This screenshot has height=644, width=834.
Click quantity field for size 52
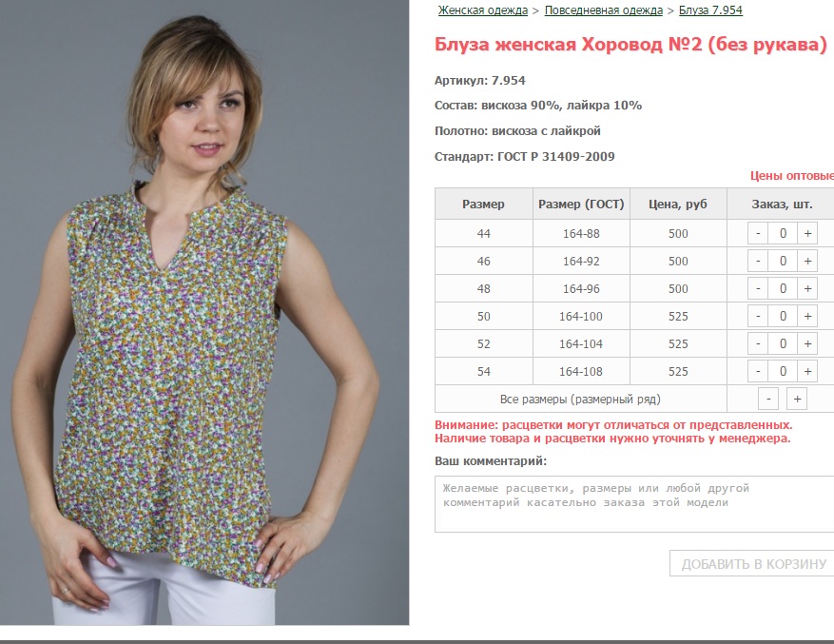[783, 343]
